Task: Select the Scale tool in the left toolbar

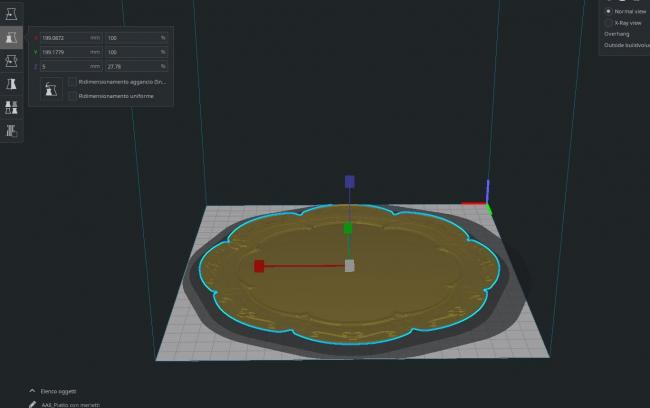Action: point(11,37)
